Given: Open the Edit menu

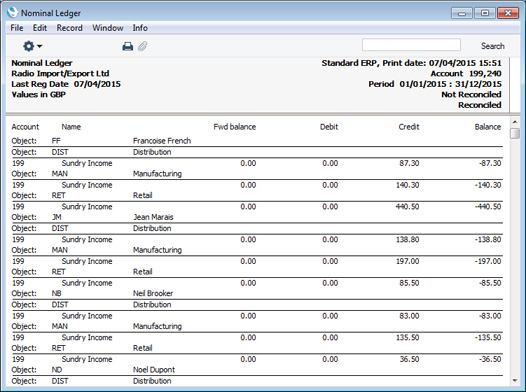Looking at the screenshot, I should (40, 28).
